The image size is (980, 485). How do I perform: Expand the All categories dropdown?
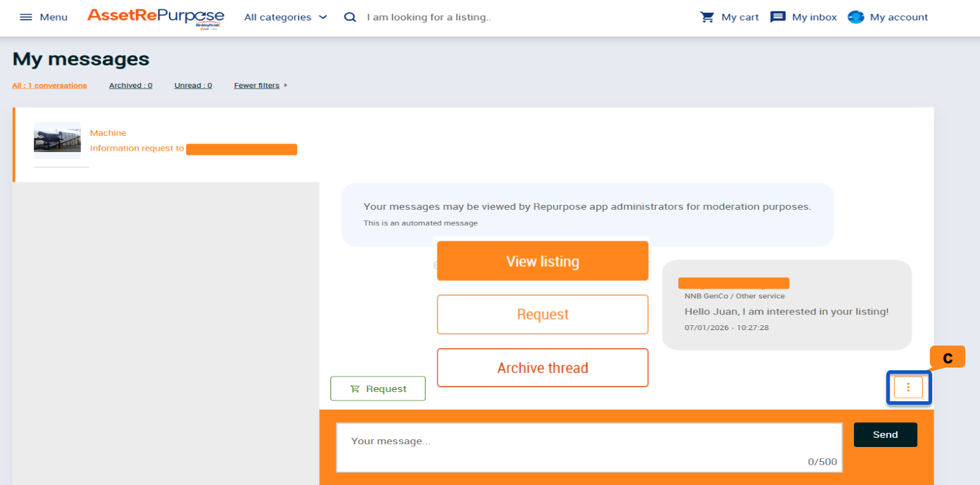(285, 17)
